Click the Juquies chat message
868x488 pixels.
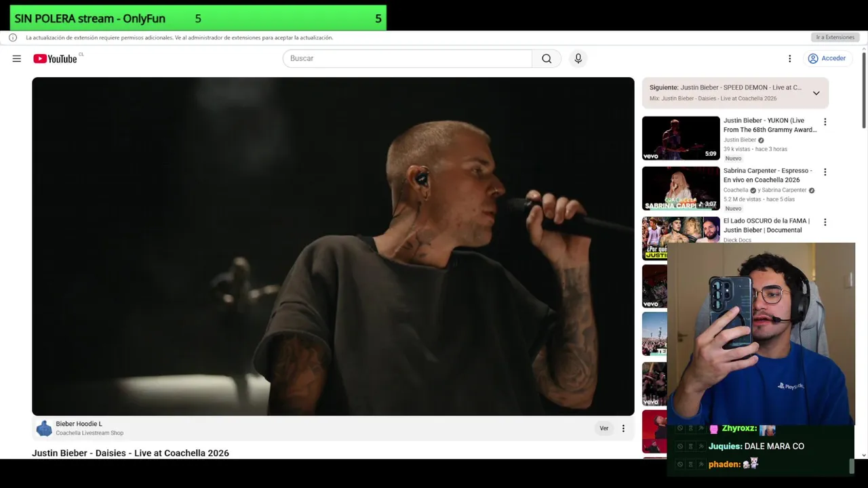pyautogui.click(x=756, y=446)
